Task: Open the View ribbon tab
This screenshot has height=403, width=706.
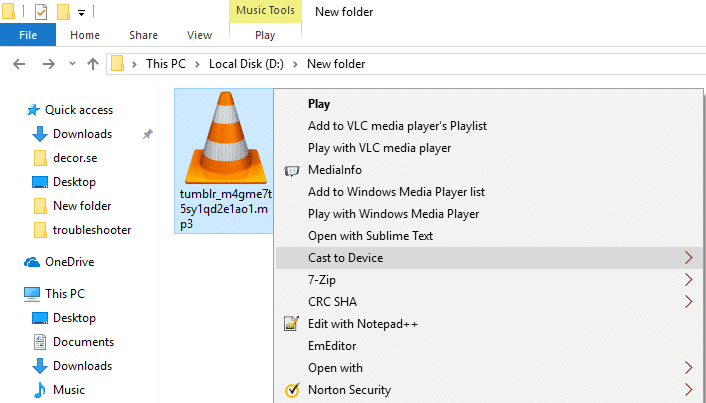Action: point(199,35)
